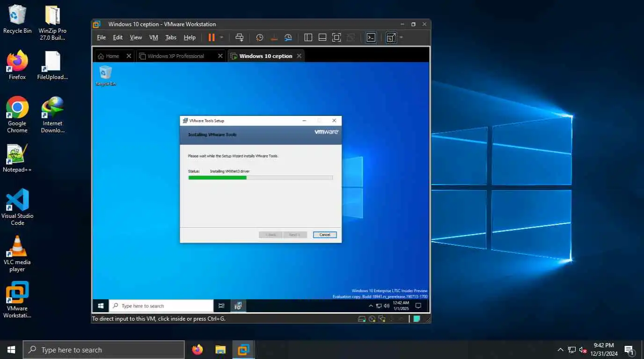This screenshot has width=644, height=359.
Task: Enter full screen mode in VMware toolbar
Action: pyautogui.click(x=337, y=37)
